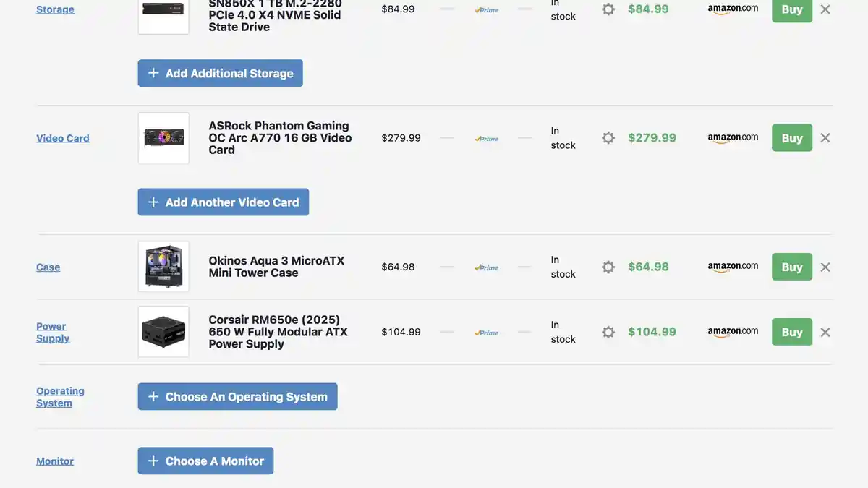Viewport: 868px width, 488px height.
Task: Click Amazon merchant logo for the case
Action: [733, 267]
